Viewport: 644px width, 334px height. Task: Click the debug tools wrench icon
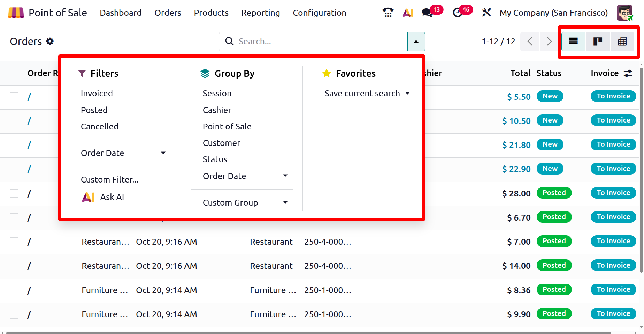[x=486, y=13]
